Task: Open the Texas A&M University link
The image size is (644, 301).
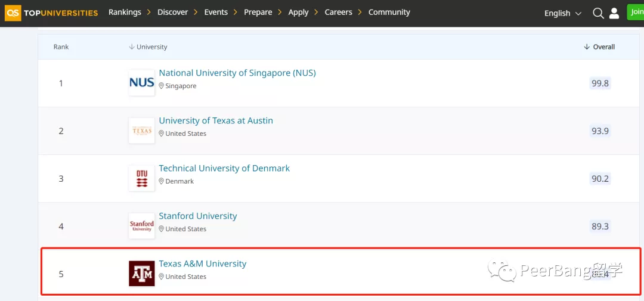Action: [x=203, y=264]
